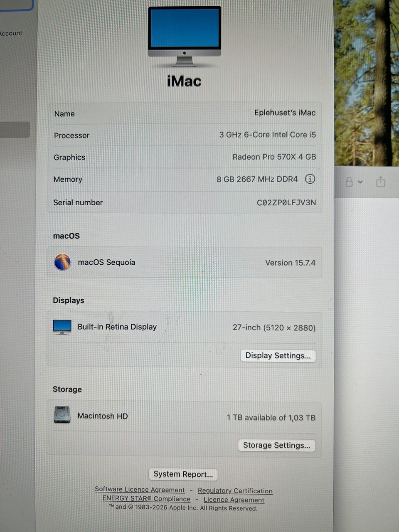Click the macOS Sequoia label
This screenshot has height=532, width=399.
(106, 262)
